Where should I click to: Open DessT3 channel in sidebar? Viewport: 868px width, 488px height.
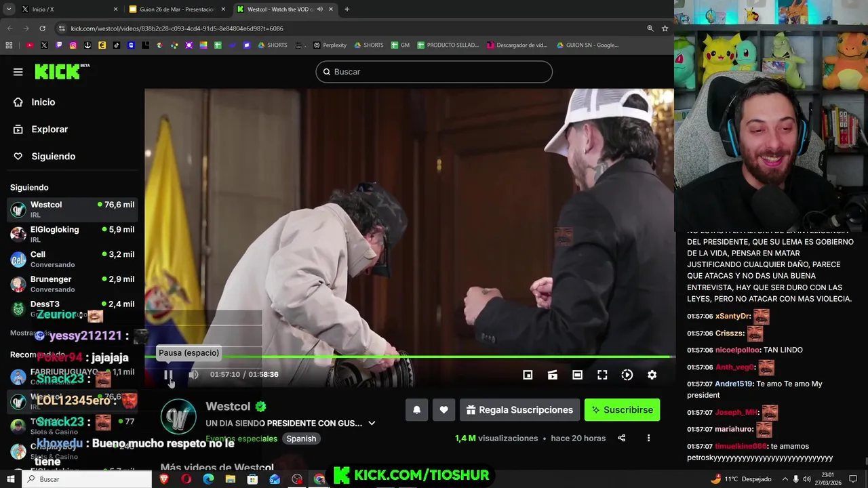(x=72, y=308)
